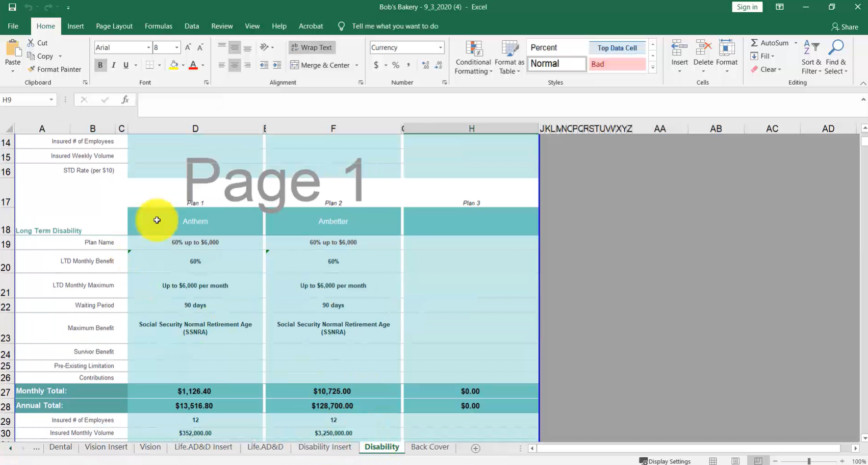
Task: Click the Decrease Decimal icon
Action: point(439,65)
